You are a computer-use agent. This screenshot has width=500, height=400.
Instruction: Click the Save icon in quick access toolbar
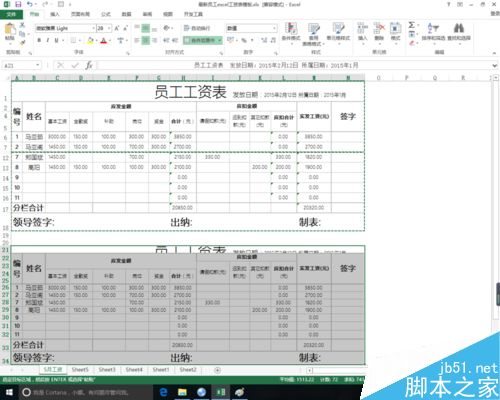tap(18, 4)
